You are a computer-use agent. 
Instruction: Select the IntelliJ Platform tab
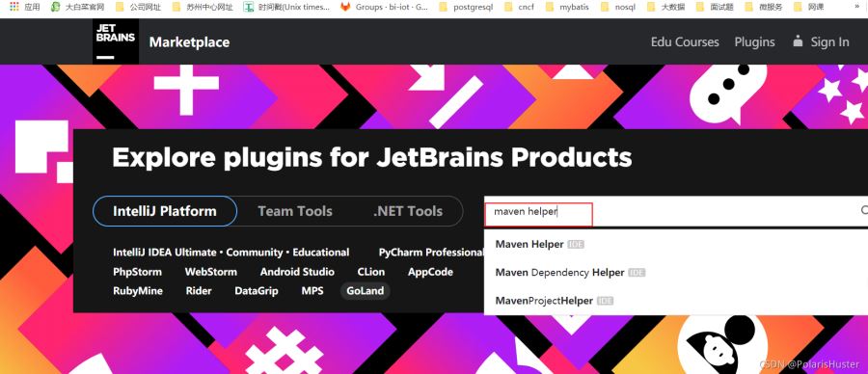(x=165, y=211)
